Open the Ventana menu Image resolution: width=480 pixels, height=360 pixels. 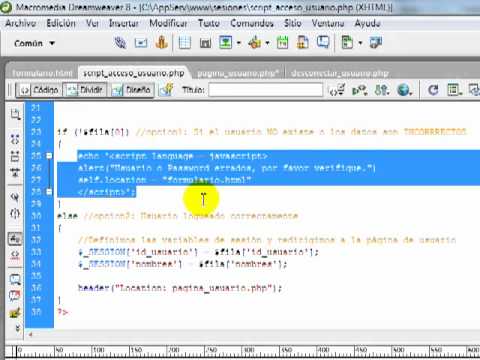coord(328,23)
